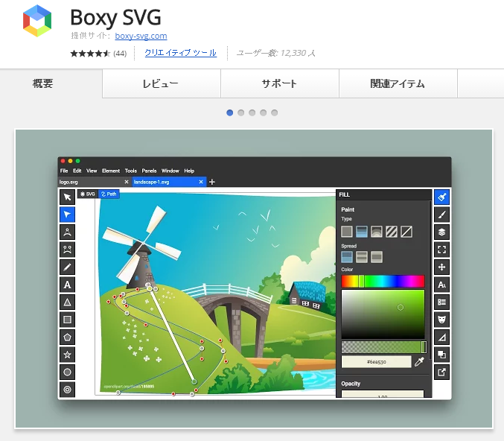The width and height of the screenshot is (504, 441).
Task: Open the Panels menu
Action: [149, 171]
